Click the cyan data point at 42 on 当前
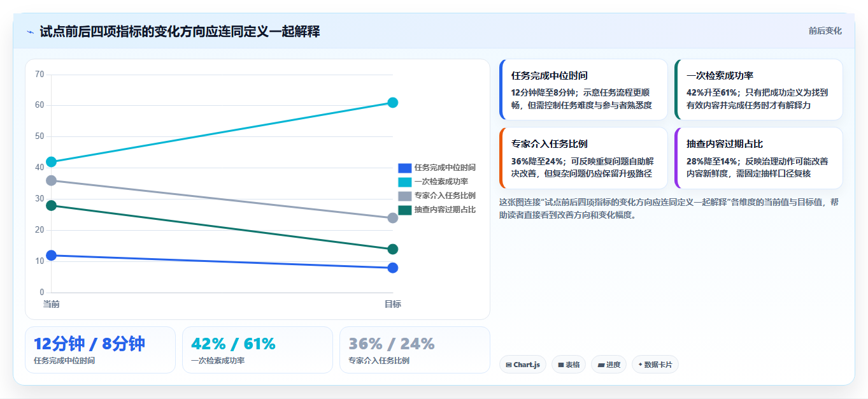 click(x=52, y=162)
